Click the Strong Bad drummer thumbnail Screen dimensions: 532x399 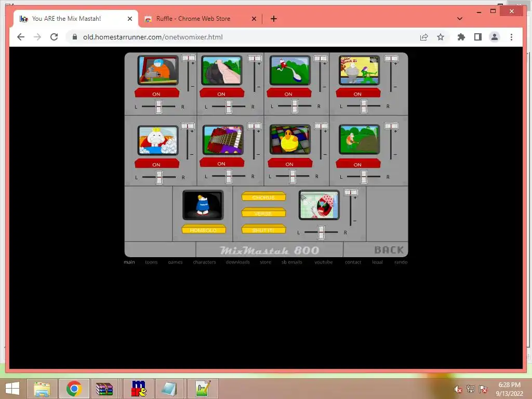[158, 70]
